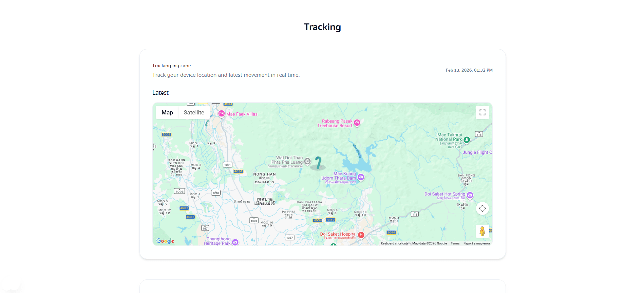This screenshot has height=293, width=644.
Task: Click the Tracking my cane heading
Action: 171,66
